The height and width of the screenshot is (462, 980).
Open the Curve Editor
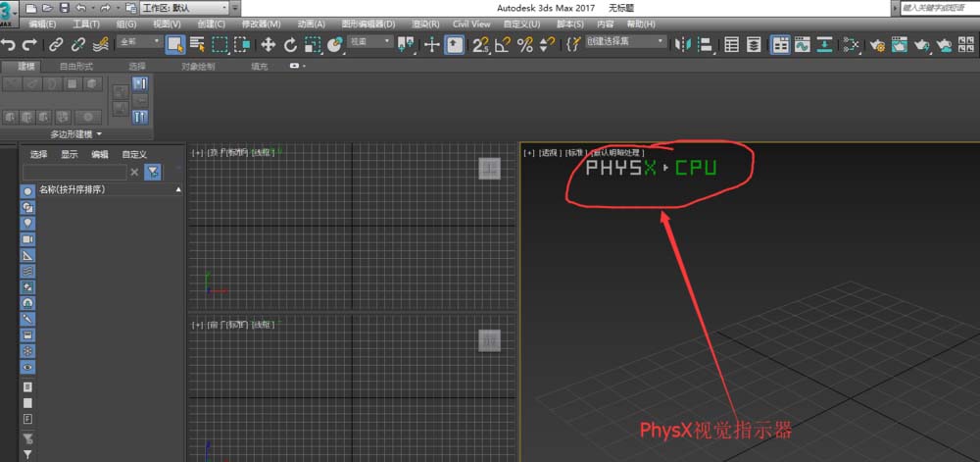(803, 44)
